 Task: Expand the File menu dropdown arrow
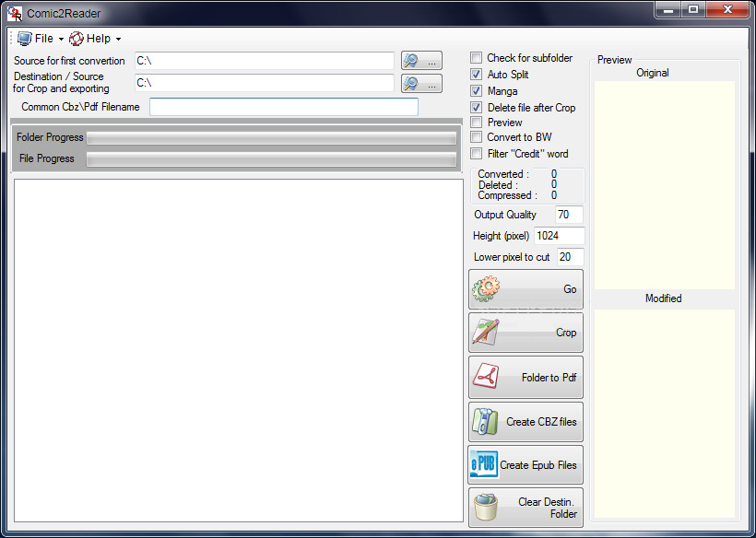point(61,39)
